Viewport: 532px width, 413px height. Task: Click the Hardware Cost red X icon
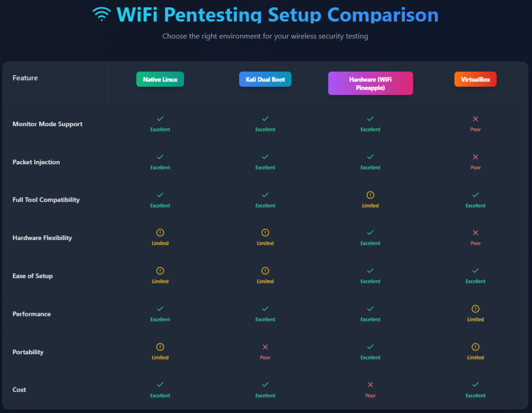point(370,385)
